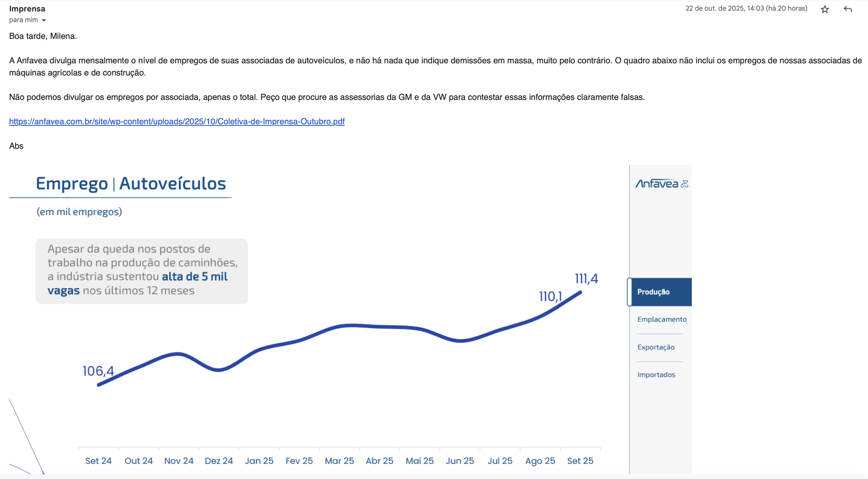Click the gray callout about 5 mil vagas
The height and width of the screenshot is (479, 868).
141,271
